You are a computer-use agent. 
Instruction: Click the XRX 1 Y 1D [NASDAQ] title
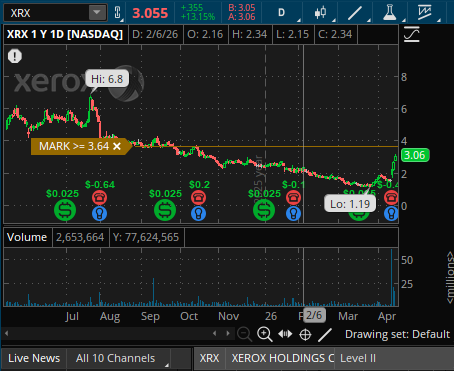pos(65,34)
